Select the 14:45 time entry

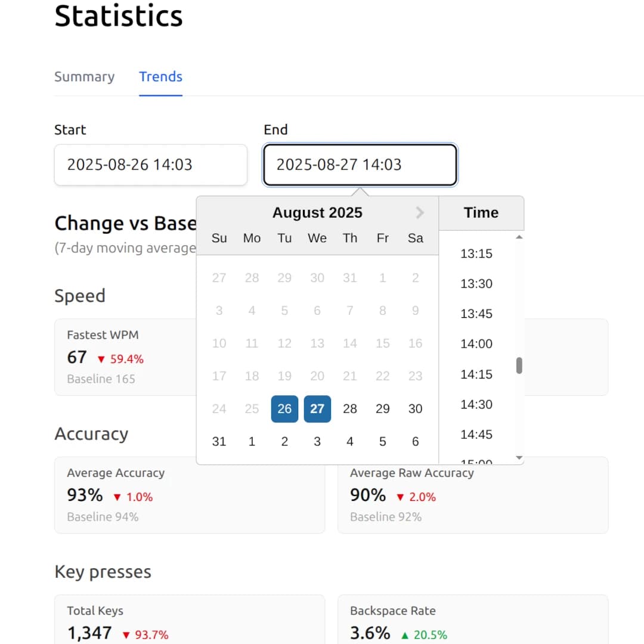coord(476,435)
